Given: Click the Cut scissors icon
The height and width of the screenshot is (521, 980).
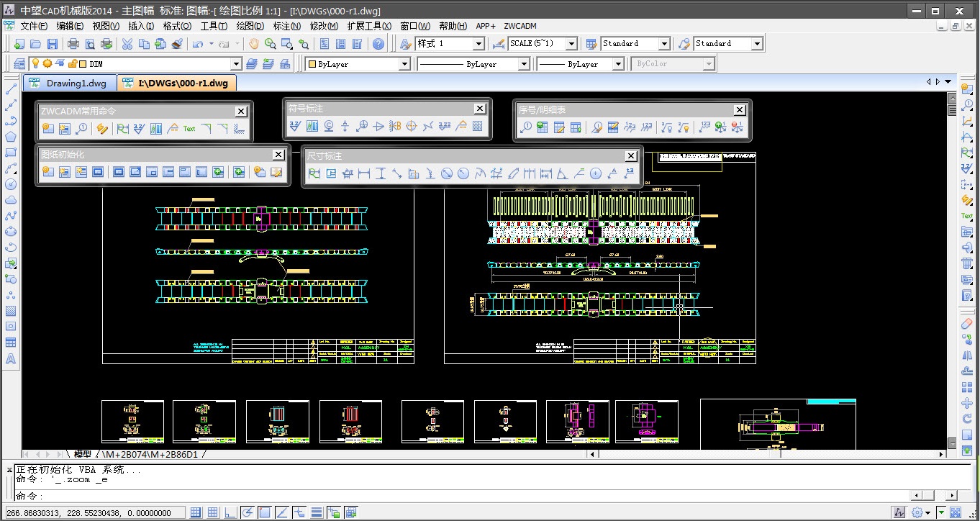Looking at the screenshot, I should pyautogui.click(x=127, y=44).
